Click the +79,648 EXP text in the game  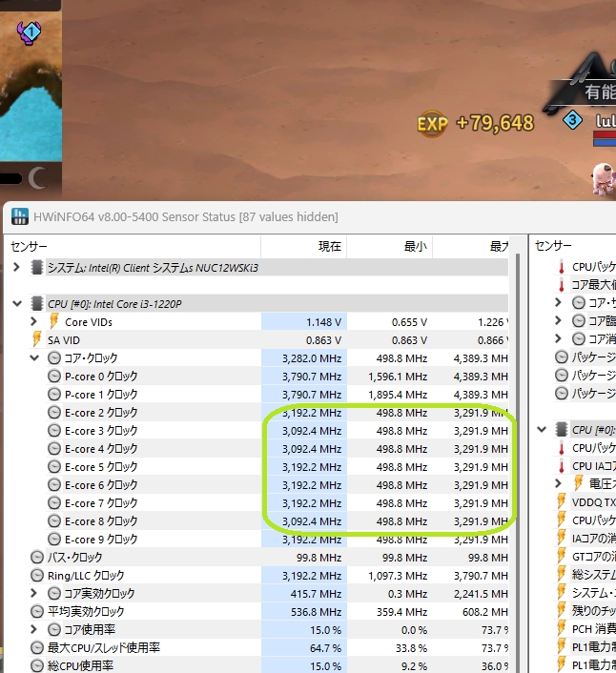click(x=495, y=123)
